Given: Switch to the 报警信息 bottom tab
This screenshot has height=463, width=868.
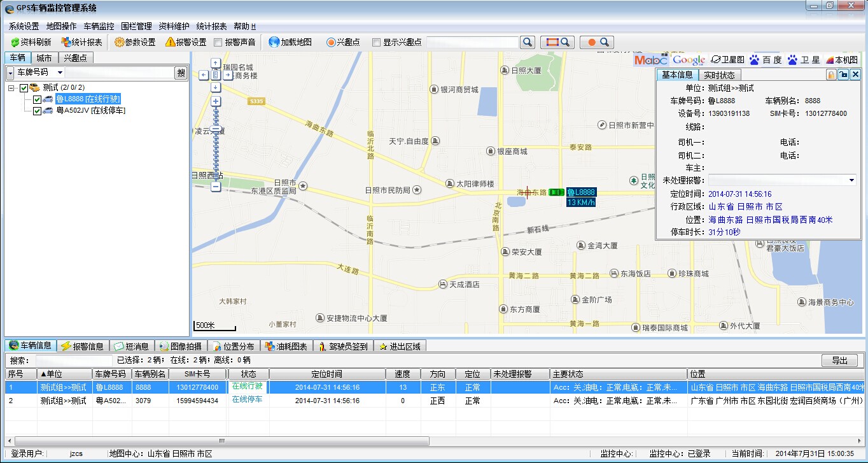Looking at the screenshot, I should [x=82, y=346].
